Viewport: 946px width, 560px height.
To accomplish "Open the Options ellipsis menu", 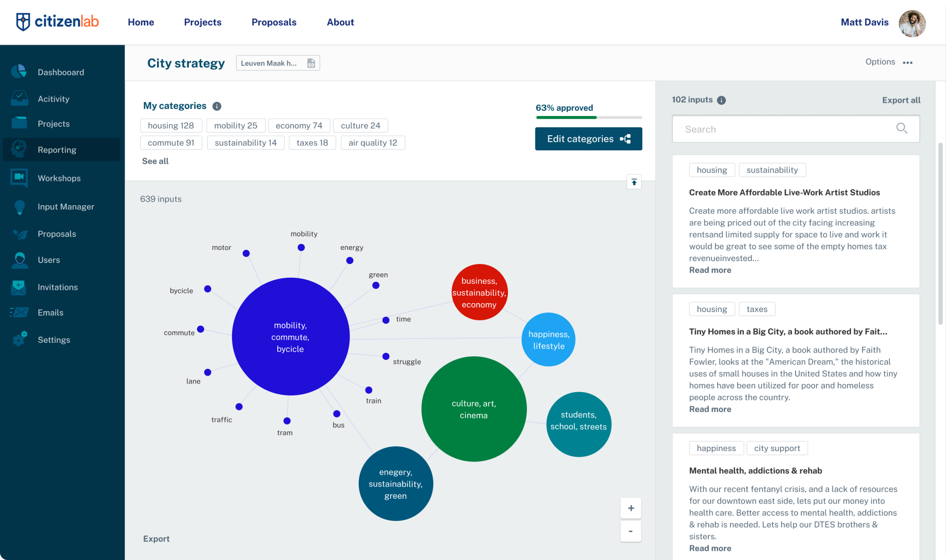I will 908,62.
